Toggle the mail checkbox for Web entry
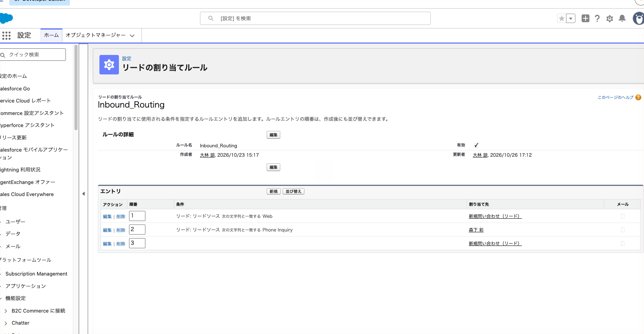 [623, 216]
